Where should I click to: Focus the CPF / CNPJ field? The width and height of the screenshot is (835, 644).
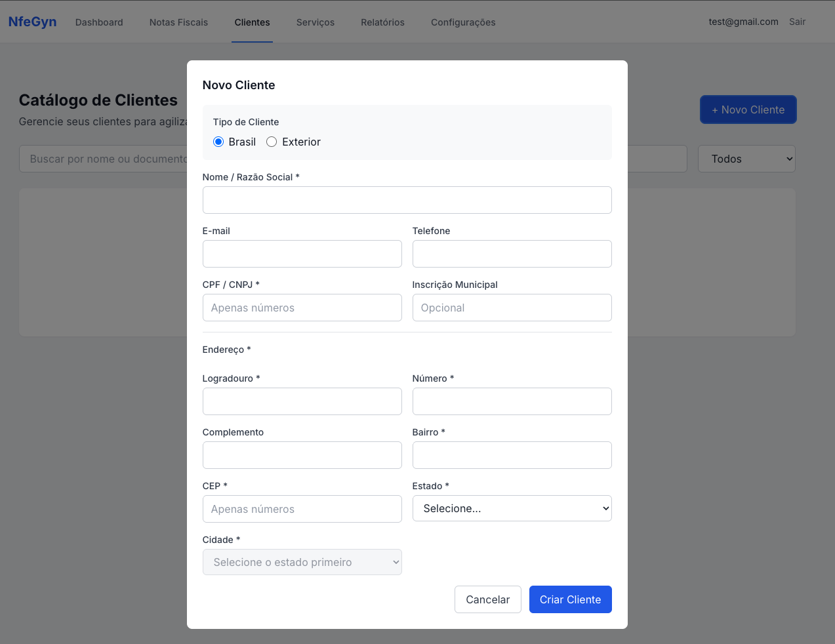coord(302,308)
